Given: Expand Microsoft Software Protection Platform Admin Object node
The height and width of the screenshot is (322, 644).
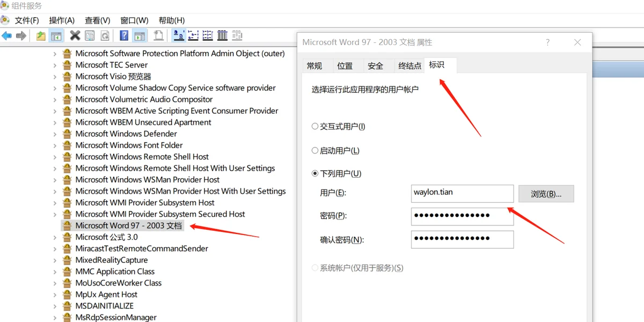Looking at the screenshot, I should click(x=55, y=54).
